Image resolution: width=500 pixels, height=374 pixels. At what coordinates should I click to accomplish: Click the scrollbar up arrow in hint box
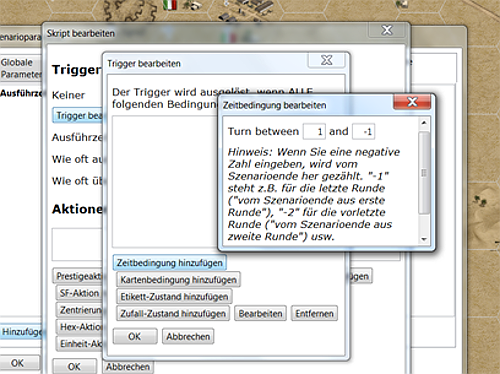(424, 123)
